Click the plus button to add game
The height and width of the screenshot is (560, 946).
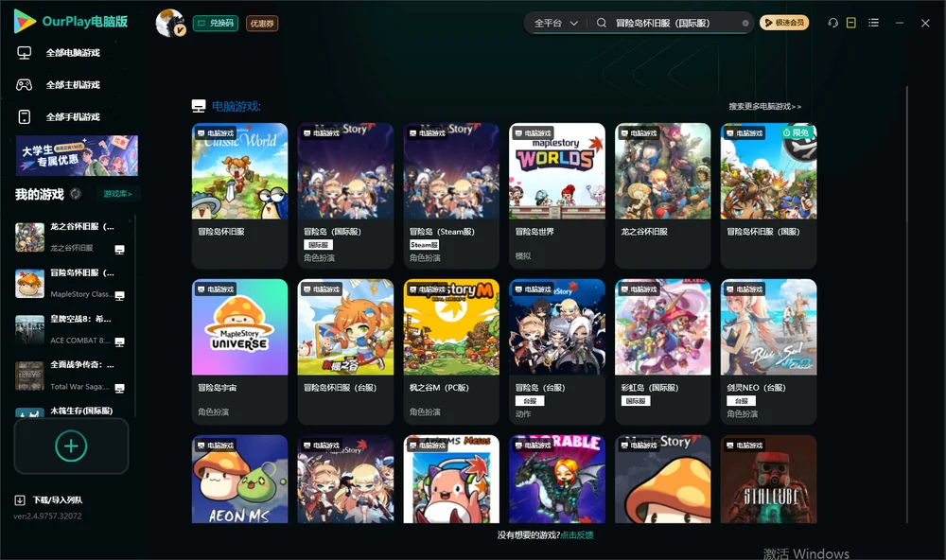click(71, 446)
